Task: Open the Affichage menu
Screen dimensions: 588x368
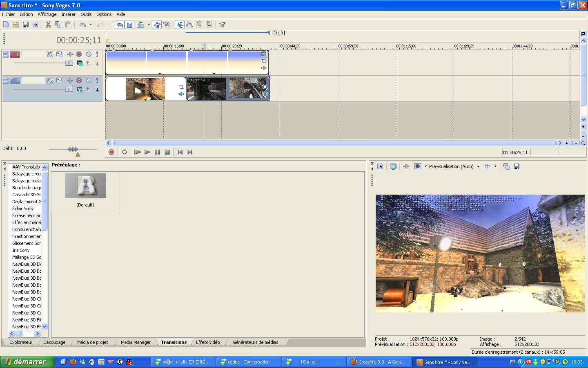Action: click(x=47, y=14)
